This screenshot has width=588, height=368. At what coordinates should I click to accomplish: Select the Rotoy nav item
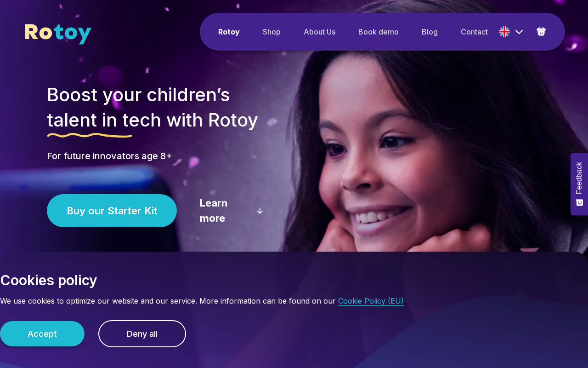(229, 32)
